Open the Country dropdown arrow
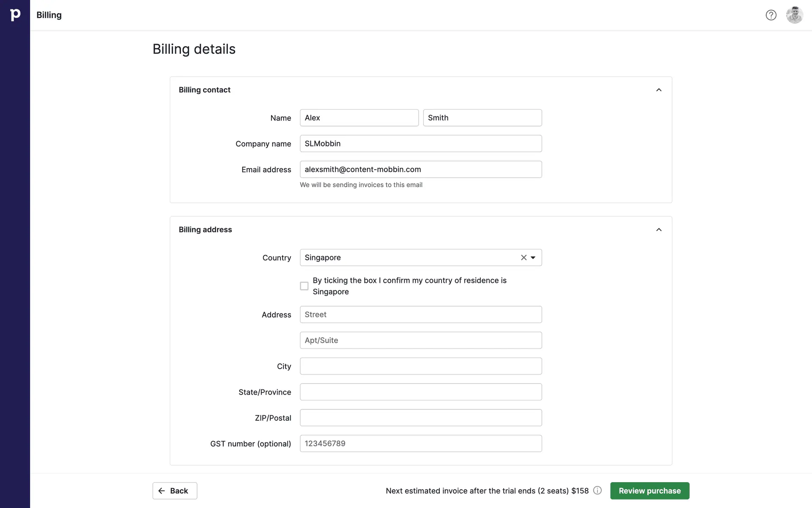 pyautogui.click(x=533, y=257)
